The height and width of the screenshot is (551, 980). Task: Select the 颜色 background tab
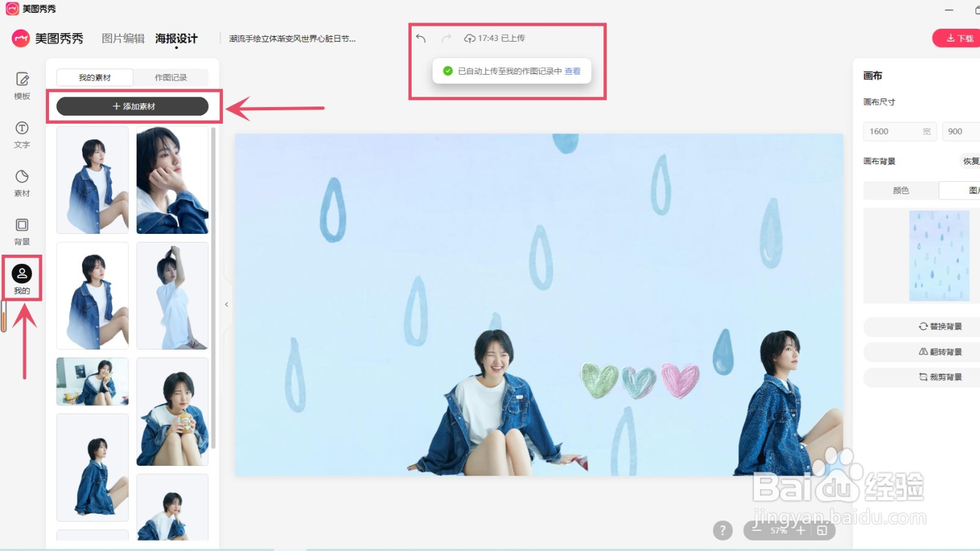click(901, 190)
